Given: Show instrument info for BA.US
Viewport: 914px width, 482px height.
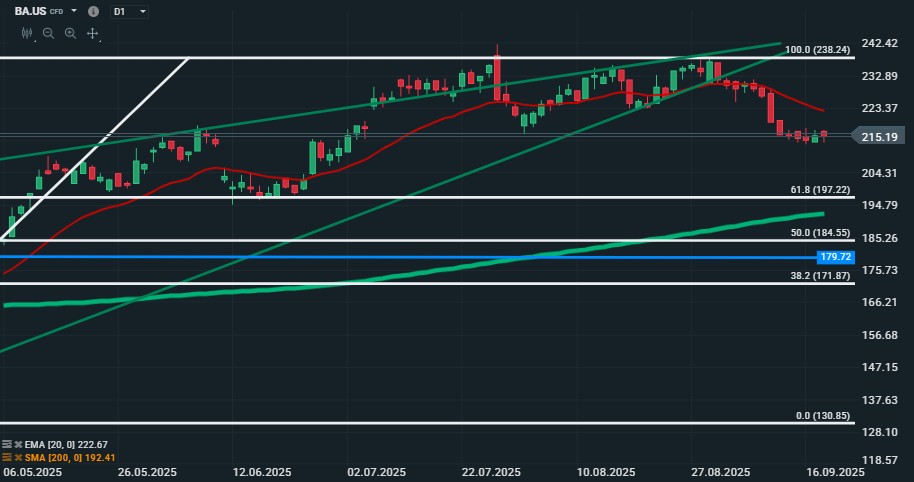Looking at the screenshot, I should point(93,11).
